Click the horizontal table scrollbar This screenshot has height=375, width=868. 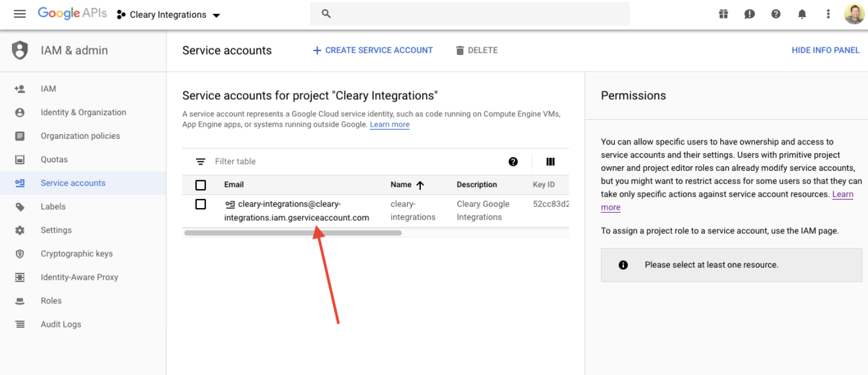[x=293, y=233]
